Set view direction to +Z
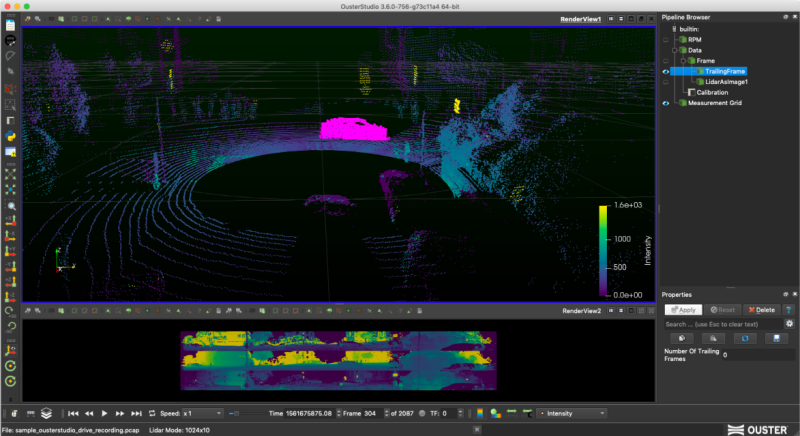This screenshot has height=436, width=800. [x=10, y=281]
